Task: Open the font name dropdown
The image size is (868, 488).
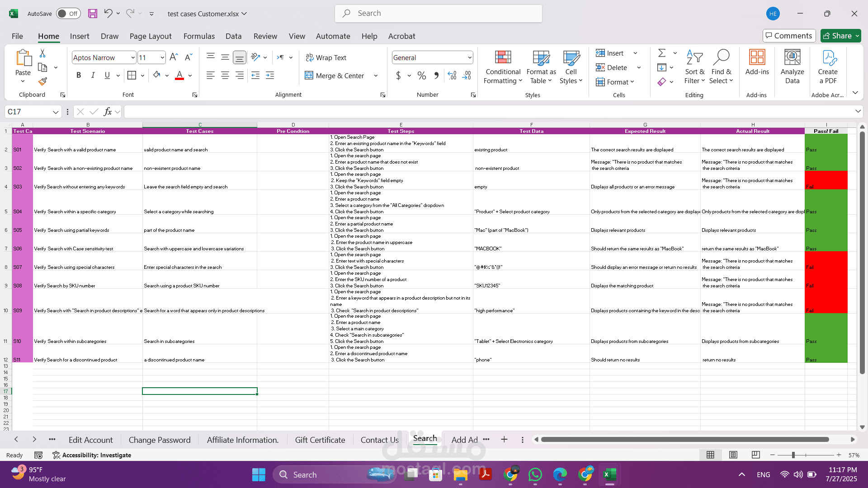Action: click(x=133, y=57)
